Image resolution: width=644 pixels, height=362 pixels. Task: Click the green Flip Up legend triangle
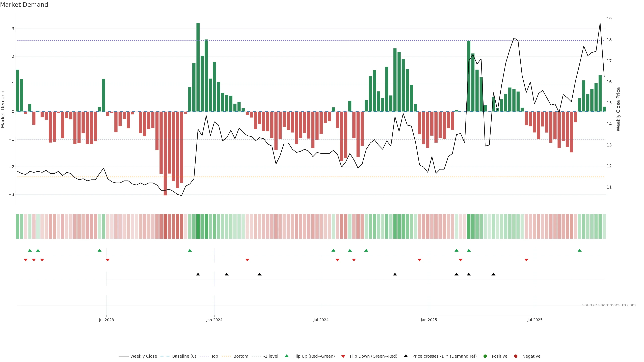click(286, 356)
